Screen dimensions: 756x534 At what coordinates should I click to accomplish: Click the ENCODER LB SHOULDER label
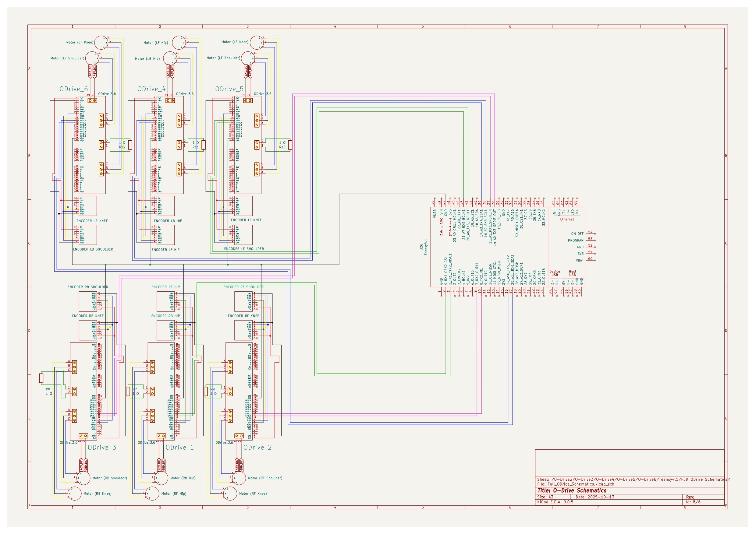tap(93, 249)
